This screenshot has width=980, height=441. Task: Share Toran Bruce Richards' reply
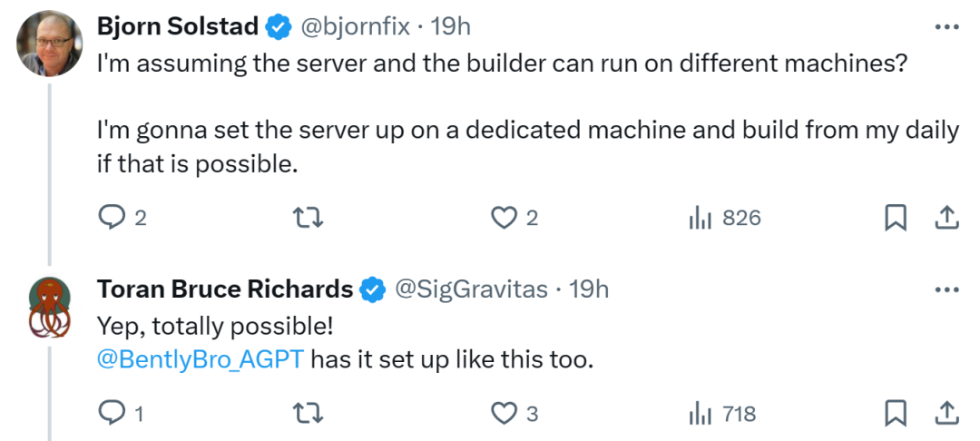click(946, 414)
